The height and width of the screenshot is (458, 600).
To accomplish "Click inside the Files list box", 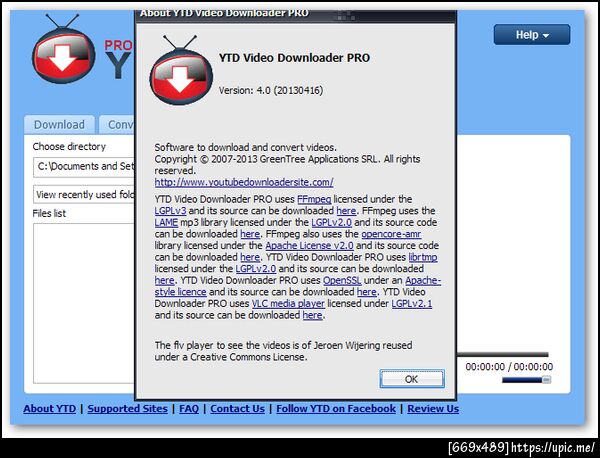I will (84, 303).
